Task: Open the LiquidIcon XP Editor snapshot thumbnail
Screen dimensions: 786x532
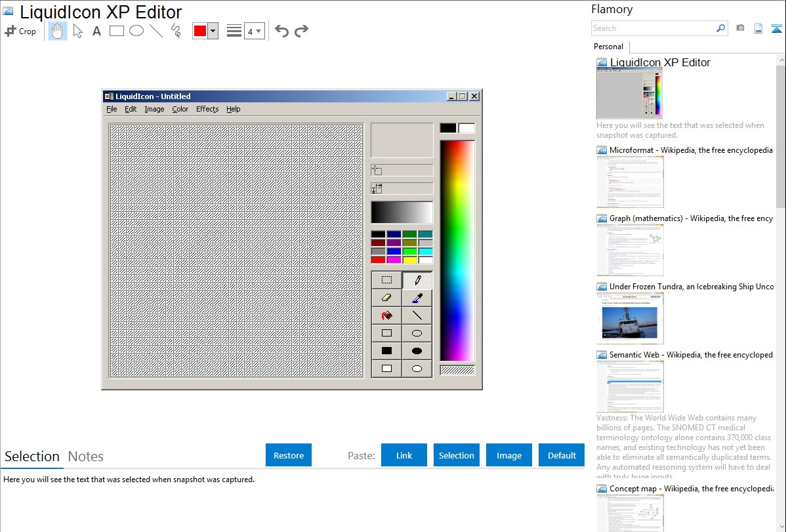Action: [x=630, y=94]
